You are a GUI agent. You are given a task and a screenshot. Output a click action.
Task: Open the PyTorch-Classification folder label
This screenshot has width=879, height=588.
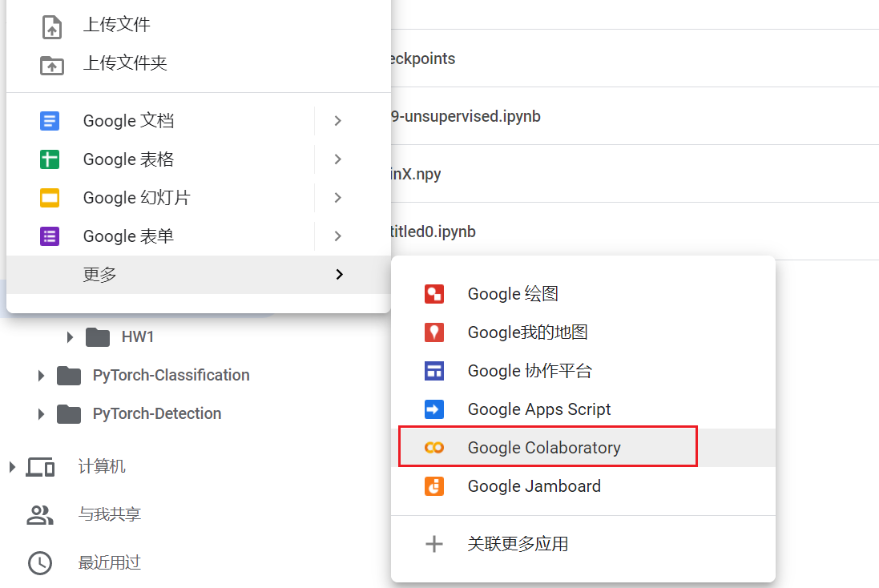click(x=171, y=375)
